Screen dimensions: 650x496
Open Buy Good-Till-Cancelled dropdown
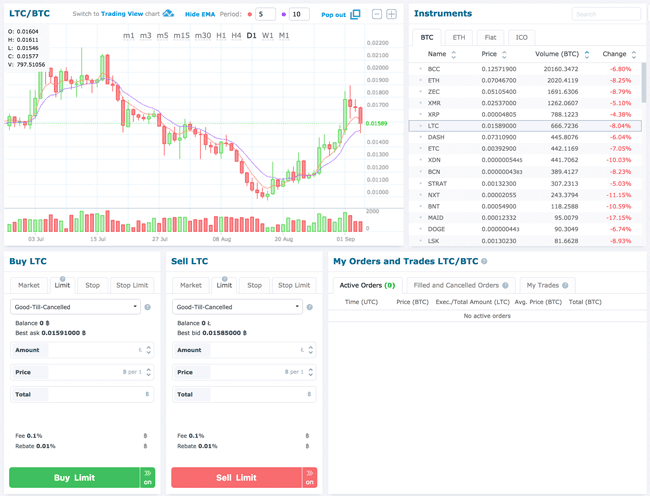pyautogui.click(x=75, y=307)
